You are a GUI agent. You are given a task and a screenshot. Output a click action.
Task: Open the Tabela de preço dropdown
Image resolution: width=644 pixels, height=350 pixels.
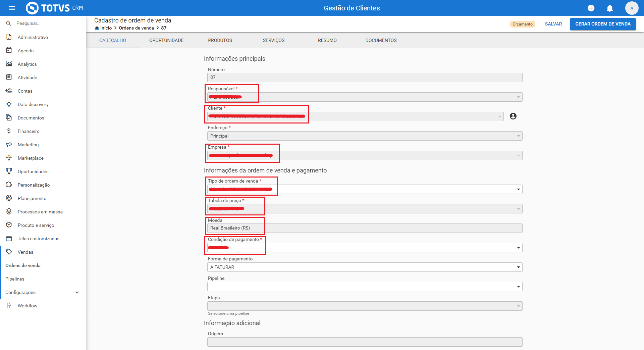pos(365,209)
